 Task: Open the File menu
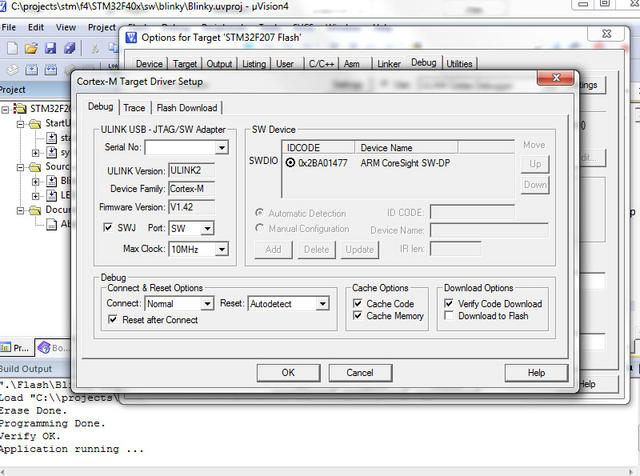coord(9,27)
